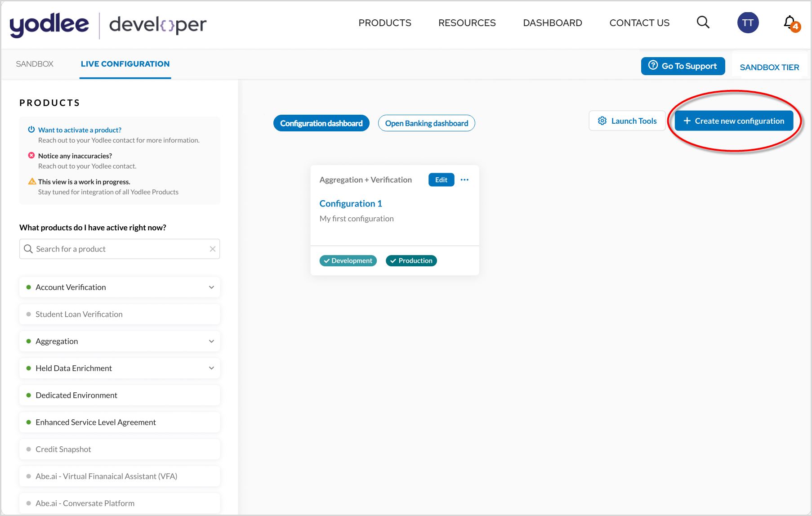Clear the product search with the X icon
Image resolution: width=812 pixels, height=516 pixels.
[x=213, y=249]
